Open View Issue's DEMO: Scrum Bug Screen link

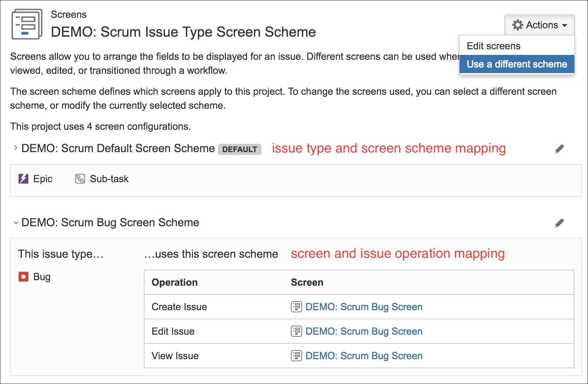point(364,356)
